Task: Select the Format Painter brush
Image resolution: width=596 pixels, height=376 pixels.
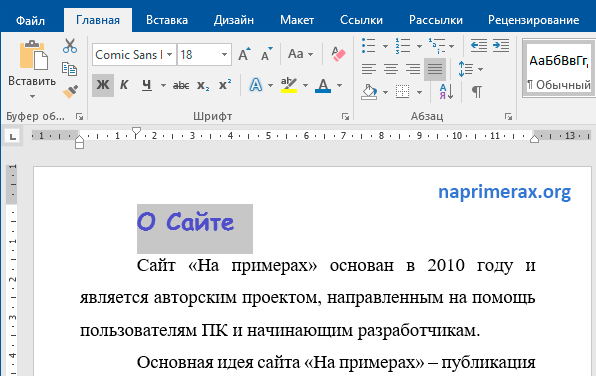Action: pyautogui.click(x=70, y=91)
